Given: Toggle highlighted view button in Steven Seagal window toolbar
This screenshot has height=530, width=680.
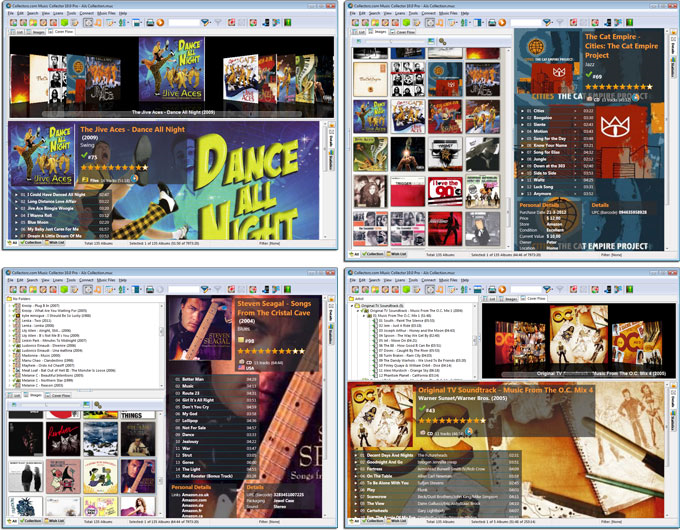Looking at the screenshot, I should tap(88, 289).
